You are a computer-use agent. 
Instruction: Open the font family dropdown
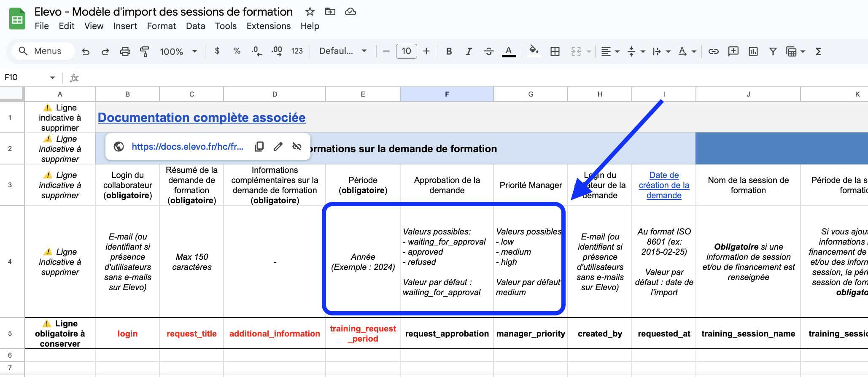(343, 51)
